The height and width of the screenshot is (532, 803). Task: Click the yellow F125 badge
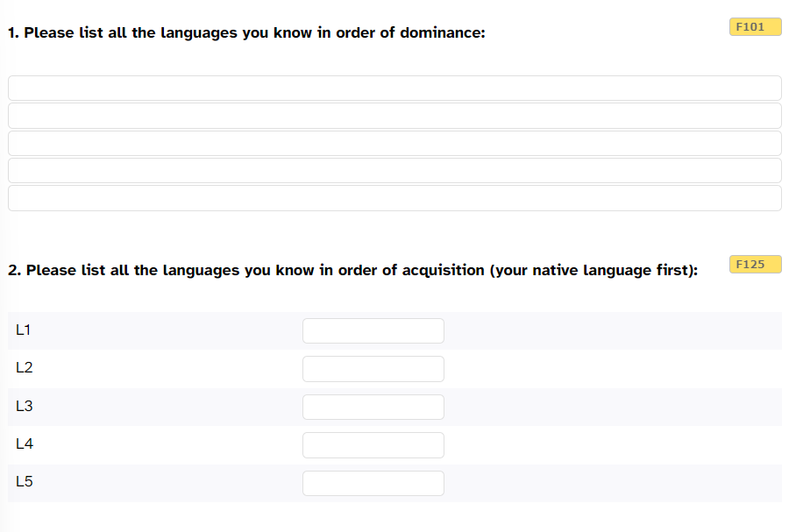tap(755, 264)
